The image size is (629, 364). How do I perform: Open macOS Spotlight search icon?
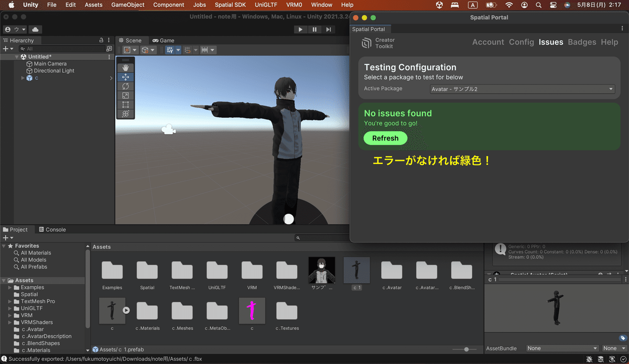click(539, 5)
